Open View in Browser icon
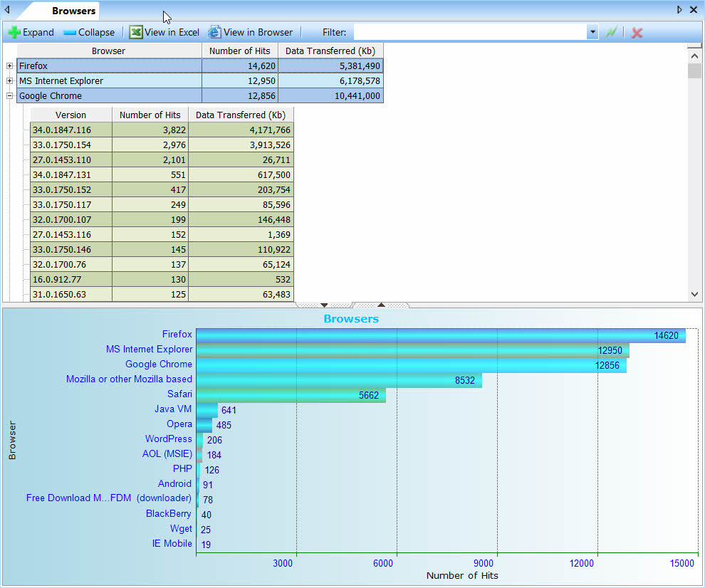The width and height of the screenshot is (705, 588). click(214, 32)
